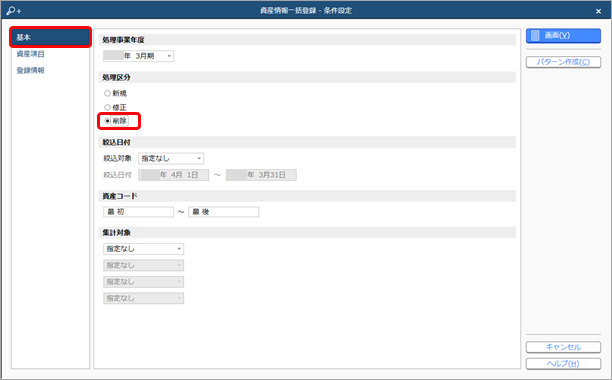Close the 条件設定 dialog
The width and height of the screenshot is (612, 380).
tap(598, 11)
